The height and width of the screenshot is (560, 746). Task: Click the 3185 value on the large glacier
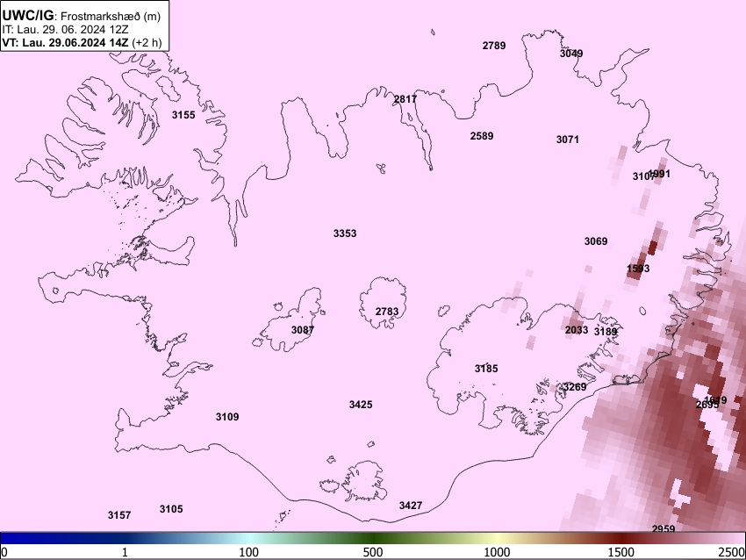point(486,369)
